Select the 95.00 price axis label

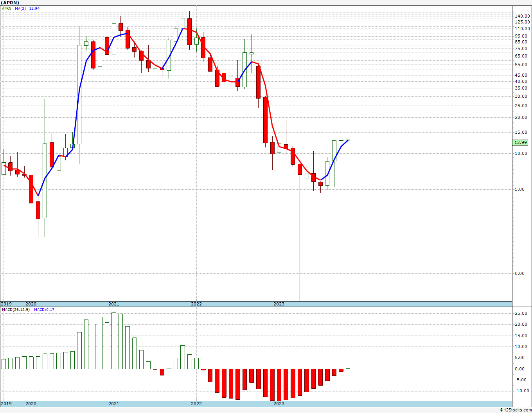pyautogui.click(x=521, y=36)
